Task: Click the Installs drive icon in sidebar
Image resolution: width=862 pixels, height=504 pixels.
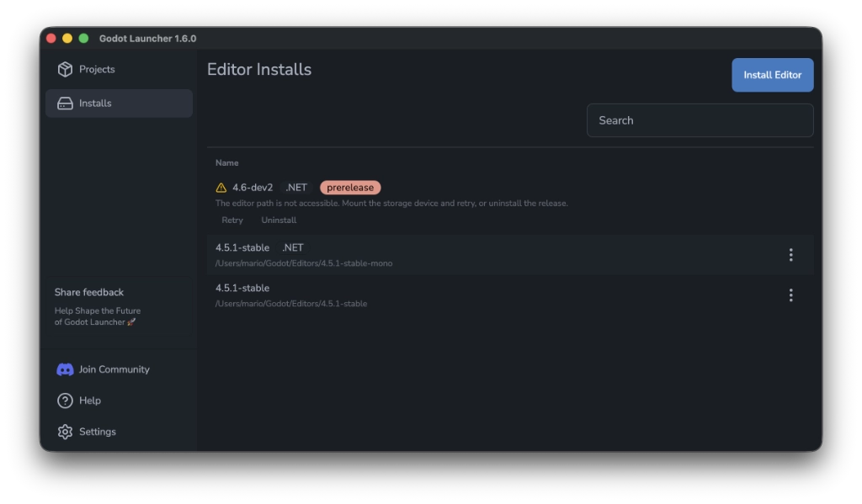Action: pyautogui.click(x=67, y=103)
